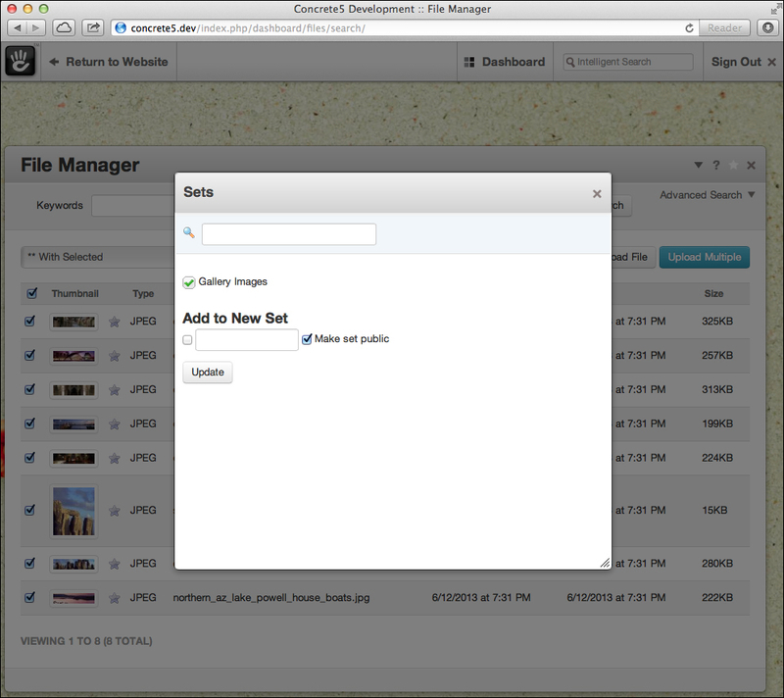The width and height of the screenshot is (784, 698).
Task: Click the Intelligent Search field
Action: click(x=628, y=62)
